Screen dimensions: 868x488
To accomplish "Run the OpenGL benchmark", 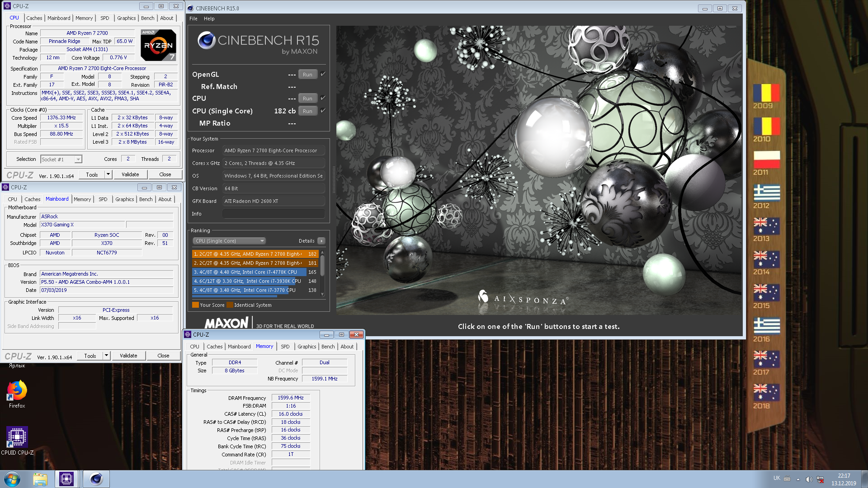I will tap(308, 75).
